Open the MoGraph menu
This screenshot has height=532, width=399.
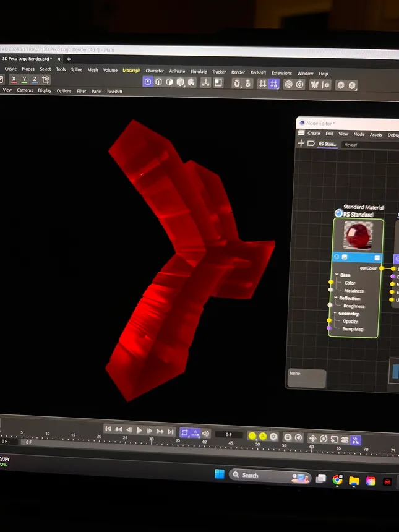click(x=132, y=71)
